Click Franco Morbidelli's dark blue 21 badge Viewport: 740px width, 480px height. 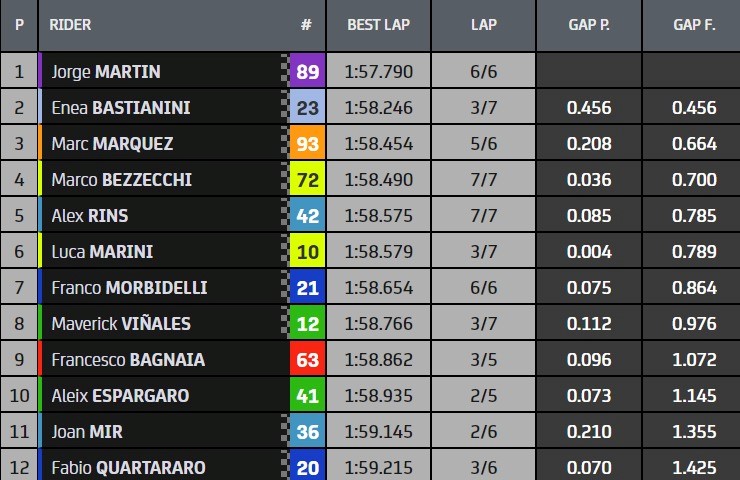(x=307, y=287)
